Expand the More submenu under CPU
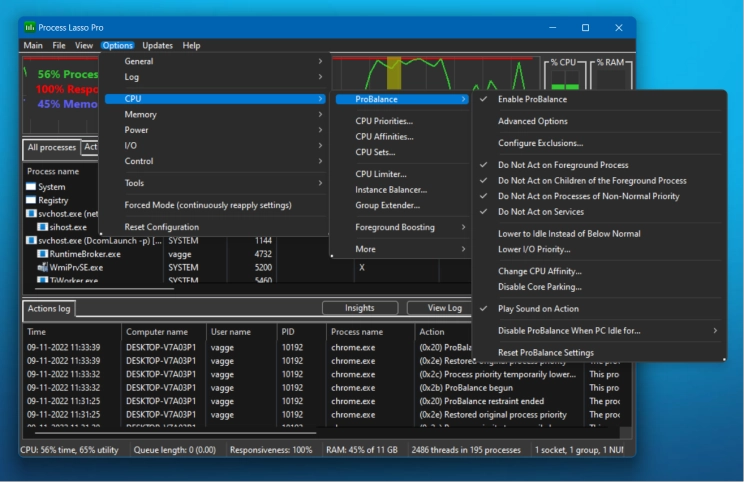 pyautogui.click(x=402, y=249)
